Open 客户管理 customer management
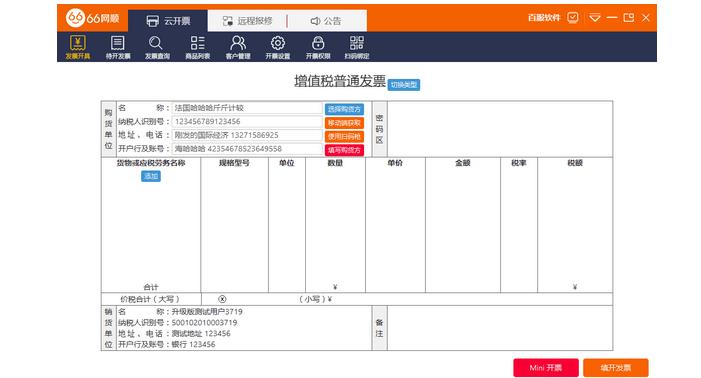The image size is (701, 378). 238,47
